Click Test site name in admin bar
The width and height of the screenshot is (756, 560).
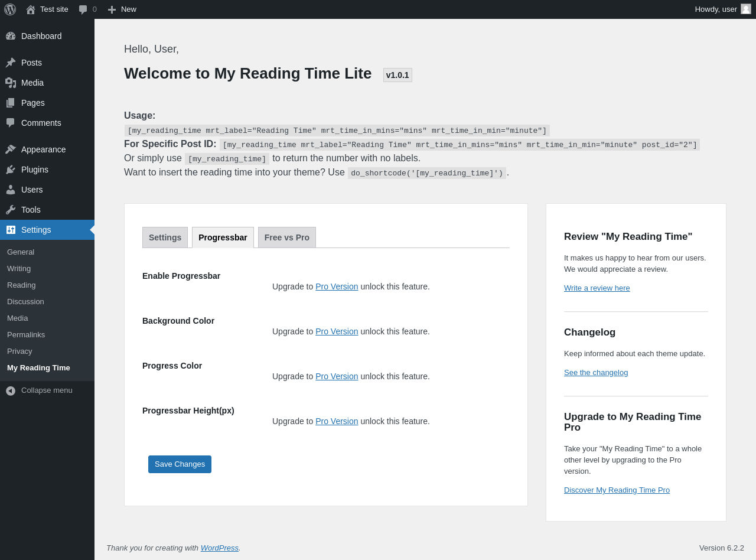(54, 9)
